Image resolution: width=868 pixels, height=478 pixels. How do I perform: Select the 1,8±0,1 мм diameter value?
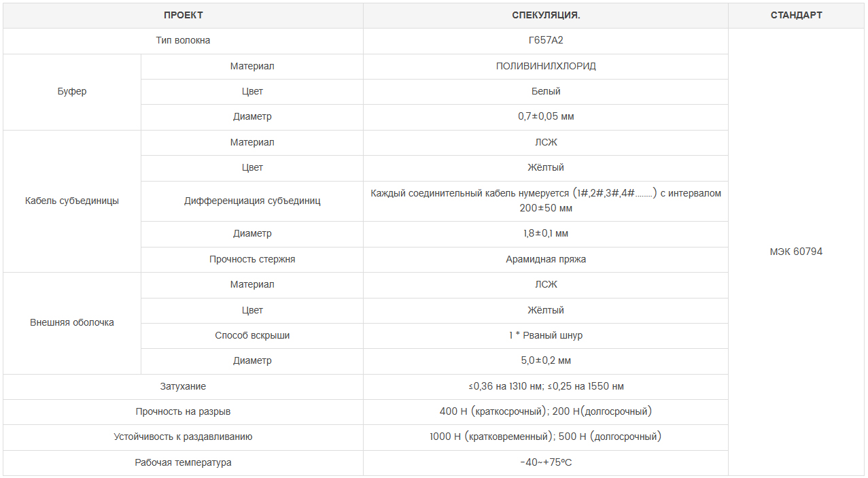coord(546,233)
